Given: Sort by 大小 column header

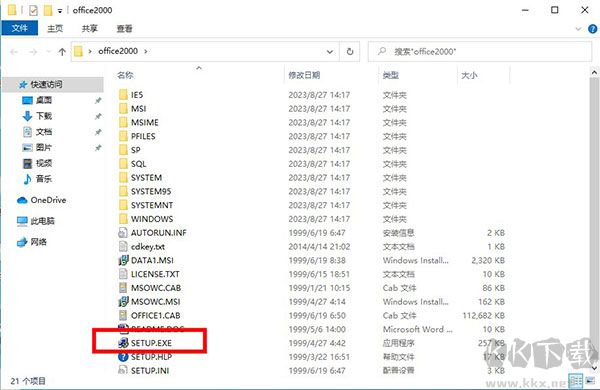Looking at the screenshot, I should point(469,75).
